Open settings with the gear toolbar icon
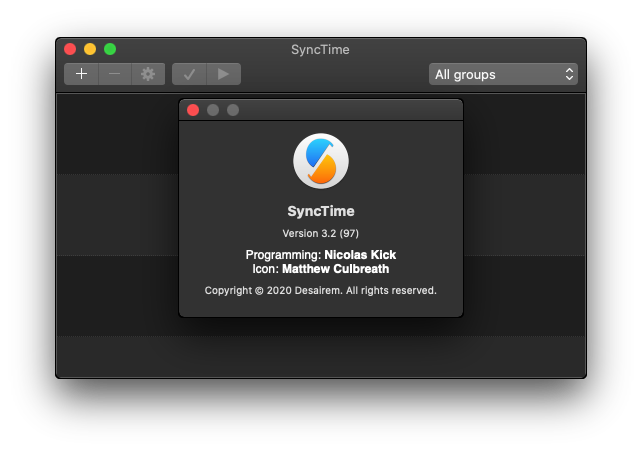This screenshot has height=452, width=642. (x=148, y=74)
